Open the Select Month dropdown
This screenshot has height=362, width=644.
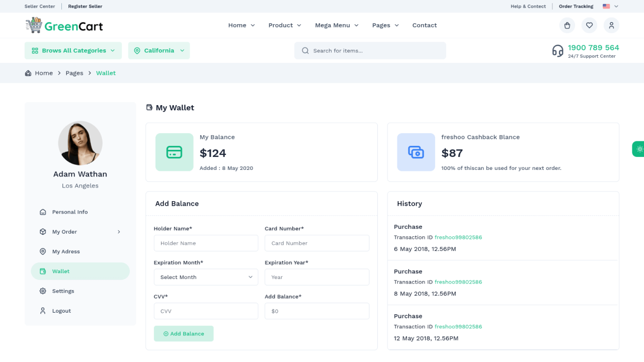tap(206, 277)
